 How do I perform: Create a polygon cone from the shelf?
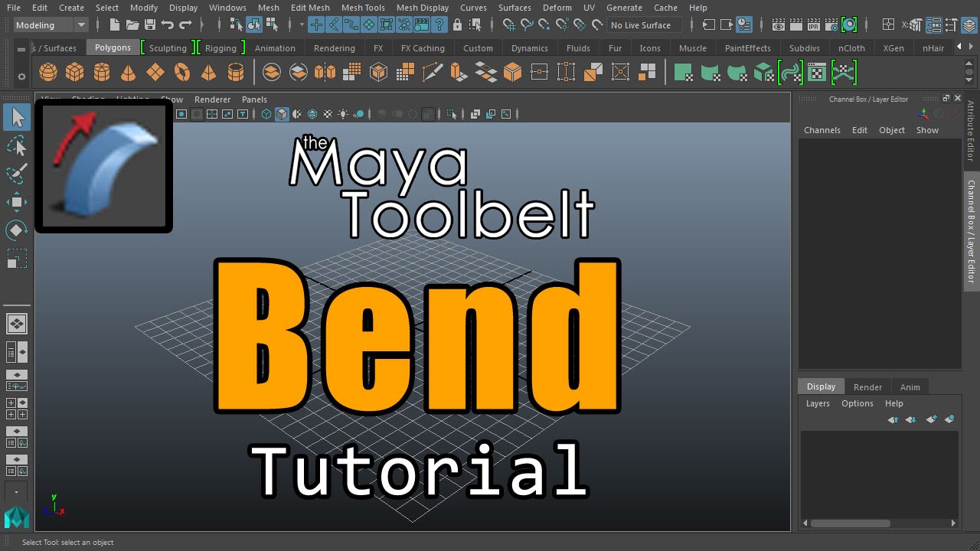click(129, 73)
